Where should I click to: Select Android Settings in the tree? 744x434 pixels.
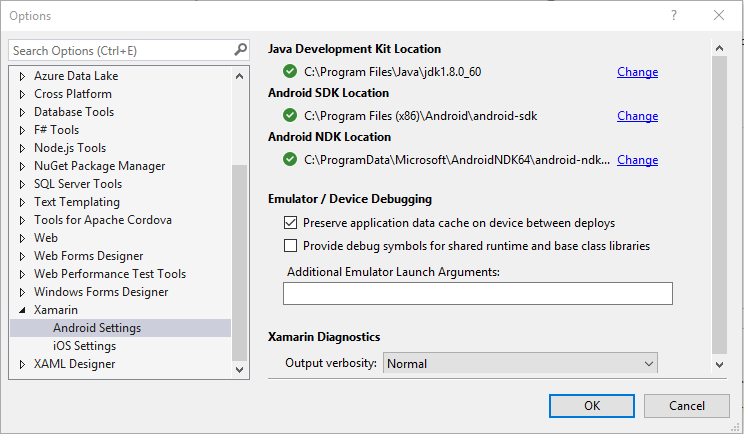coord(97,328)
